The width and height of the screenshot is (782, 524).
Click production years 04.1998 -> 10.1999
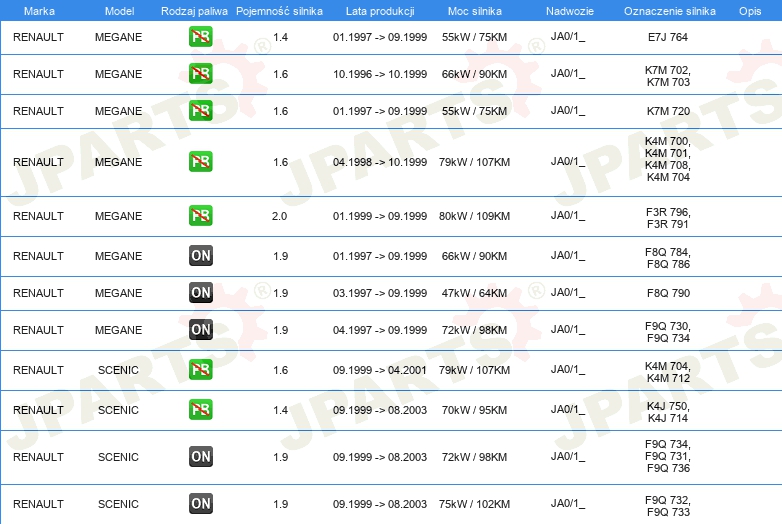380,162
